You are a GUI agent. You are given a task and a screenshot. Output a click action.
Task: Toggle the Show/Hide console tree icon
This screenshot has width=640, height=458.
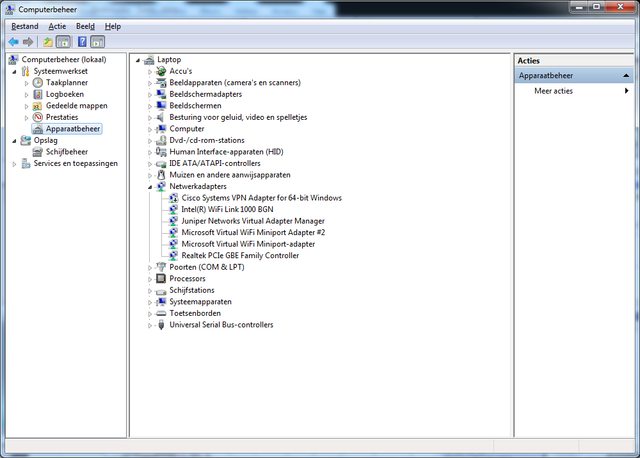pyautogui.click(x=63, y=42)
